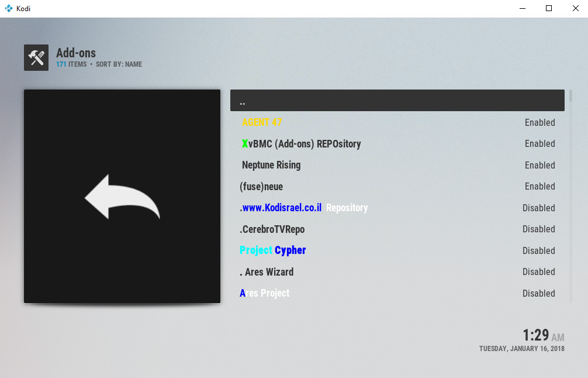
Task: Minimize the Kodi window
Action: point(523,8)
